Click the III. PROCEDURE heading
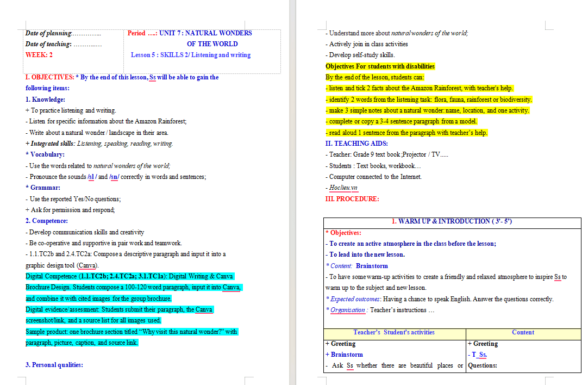Image resolution: width=588 pixels, height=385 pixels. (352, 199)
